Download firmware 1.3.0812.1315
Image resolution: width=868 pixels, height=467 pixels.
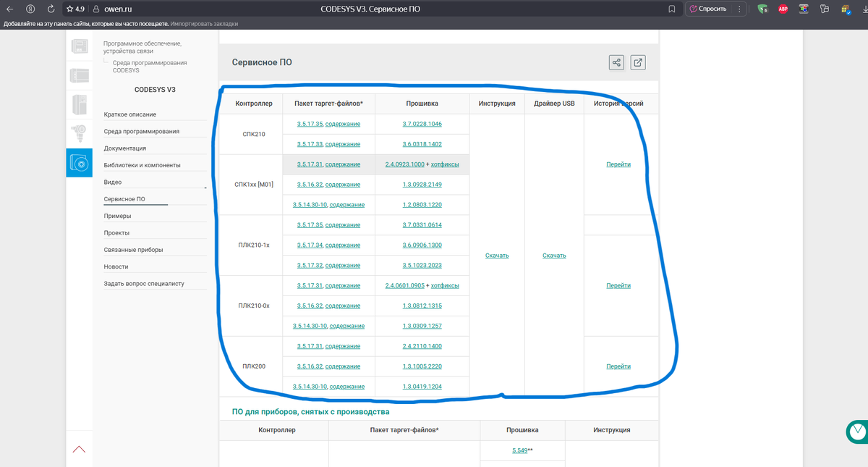(422, 306)
